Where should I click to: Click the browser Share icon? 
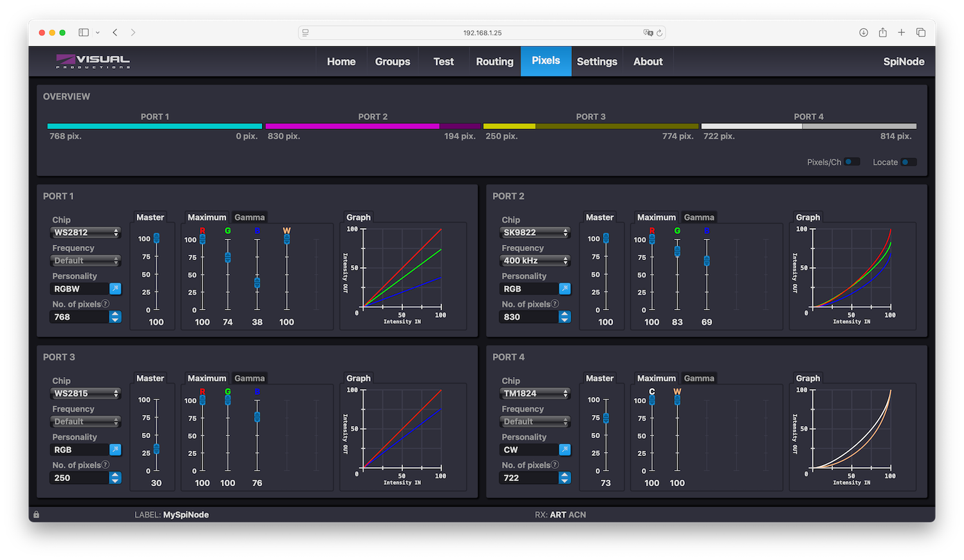pyautogui.click(x=882, y=33)
